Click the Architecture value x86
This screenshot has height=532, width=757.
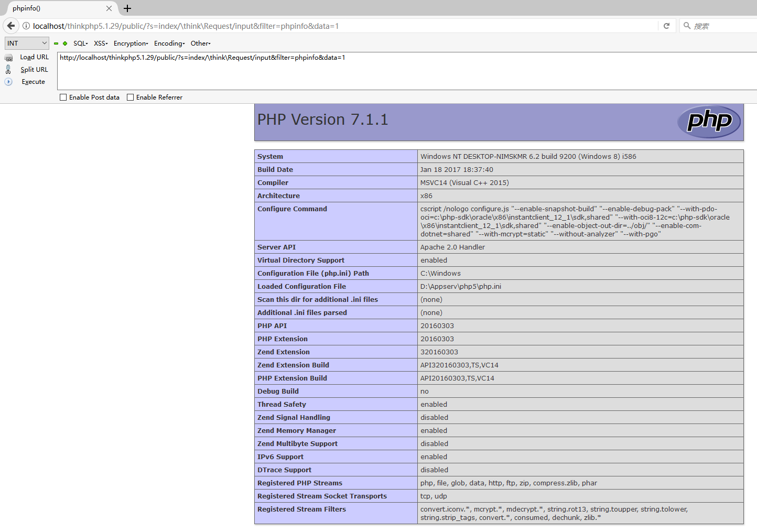click(x=426, y=196)
